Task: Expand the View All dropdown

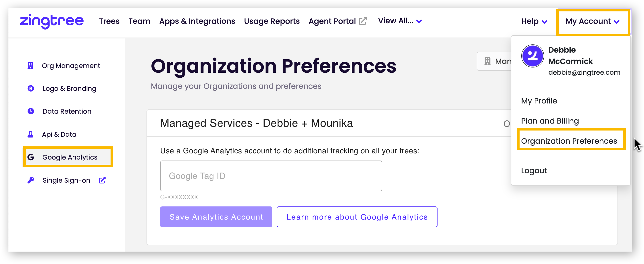Action: point(400,21)
